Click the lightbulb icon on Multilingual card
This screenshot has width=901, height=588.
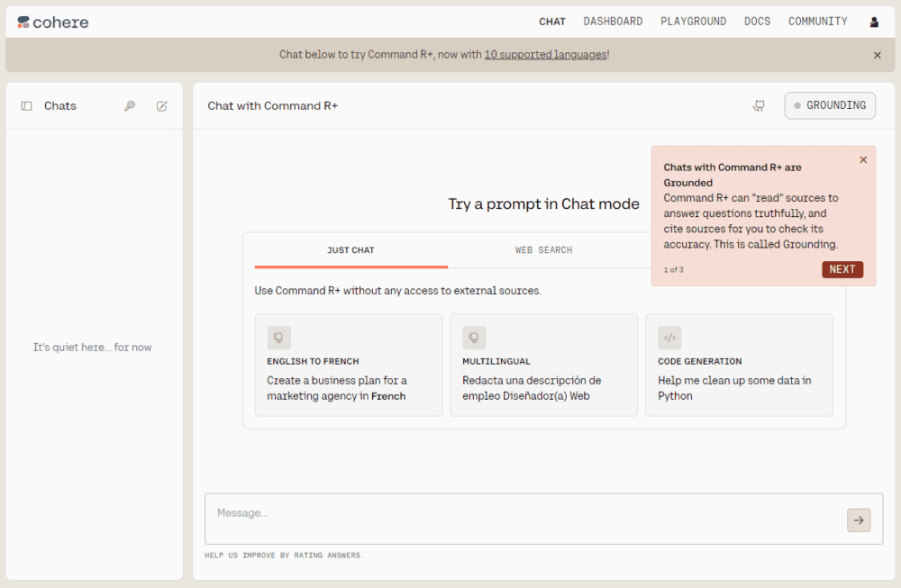point(474,338)
